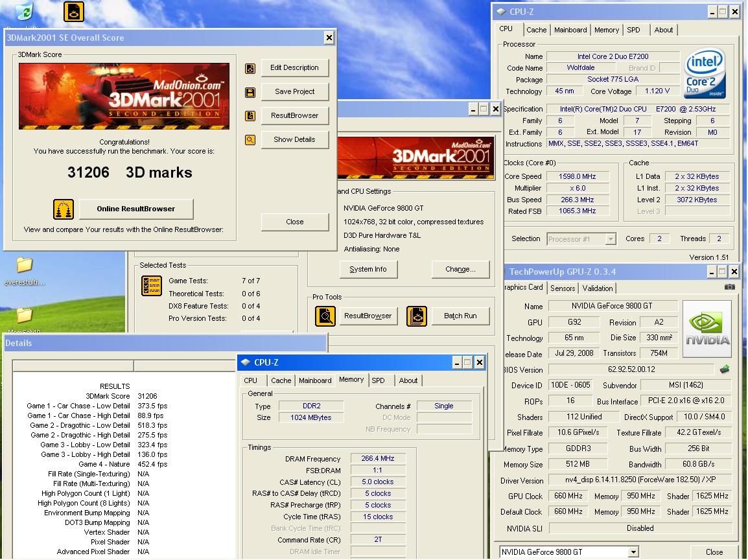Switch to CPU tab in lower CPU-Z
This screenshot has width=748, height=560.
tap(250, 380)
